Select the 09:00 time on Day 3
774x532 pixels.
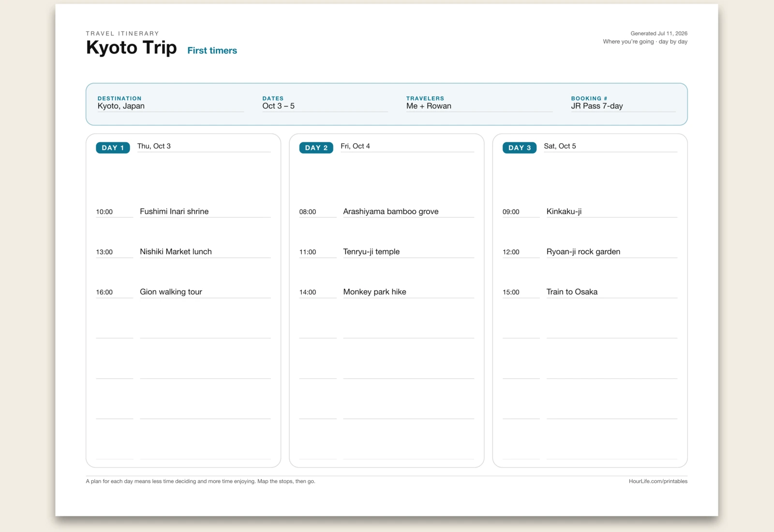(x=521, y=212)
